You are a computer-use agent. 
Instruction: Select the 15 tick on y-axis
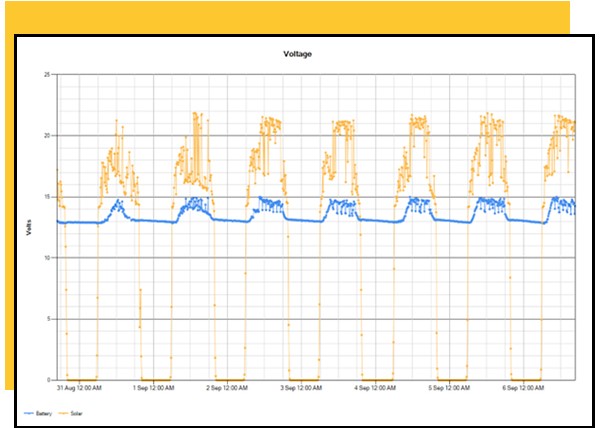click(x=48, y=197)
